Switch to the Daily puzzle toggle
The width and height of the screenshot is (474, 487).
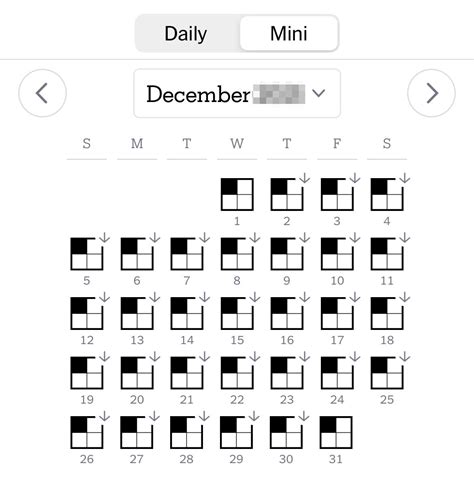pos(186,33)
